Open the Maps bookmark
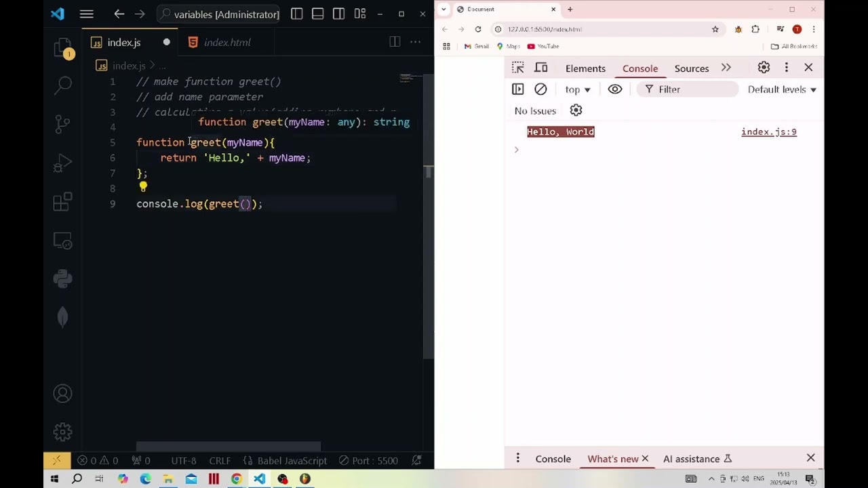 click(509, 46)
